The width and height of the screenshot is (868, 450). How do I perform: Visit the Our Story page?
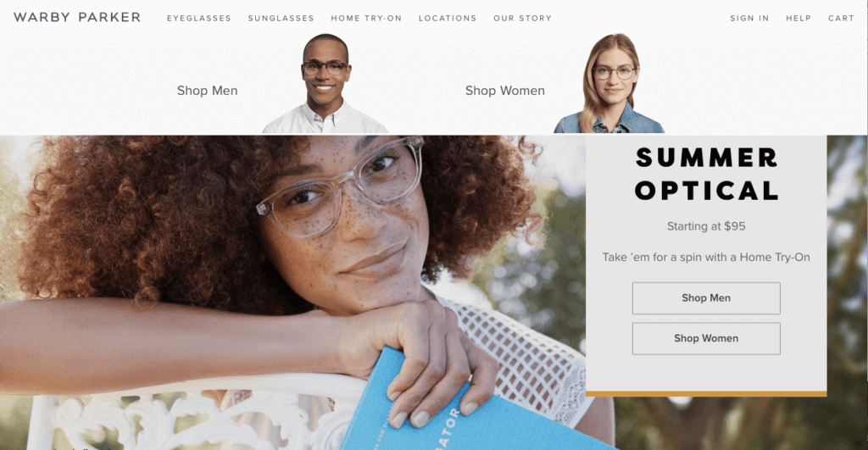[x=522, y=19]
